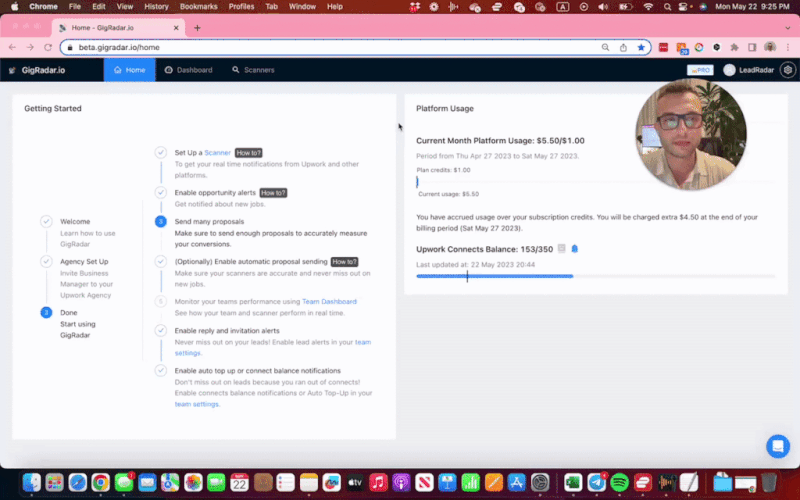
Task: Open the chat support bubble
Action: tap(778, 446)
